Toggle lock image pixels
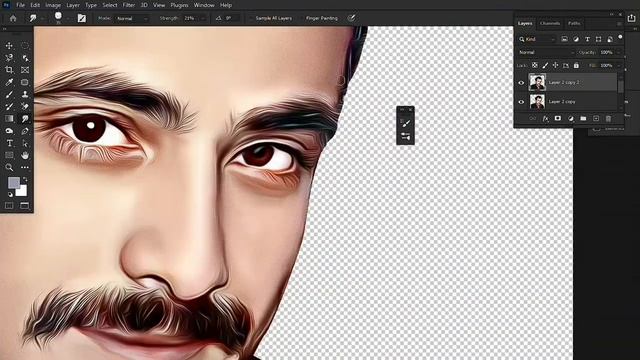Image resolution: width=640 pixels, height=360 pixels. click(x=545, y=65)
